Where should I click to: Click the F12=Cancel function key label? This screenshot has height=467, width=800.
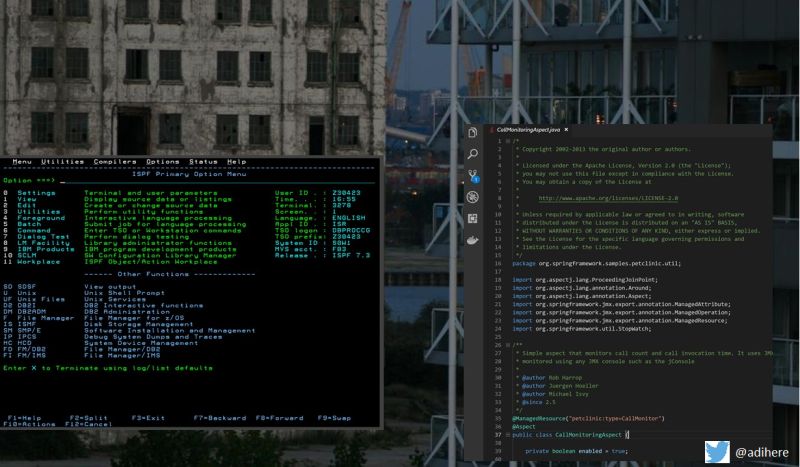point(89,424)
